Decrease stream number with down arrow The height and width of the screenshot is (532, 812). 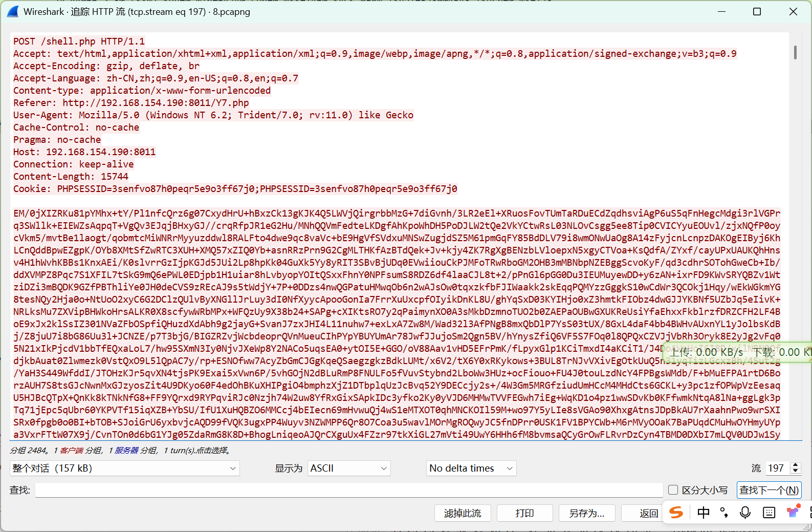point(795,471)
